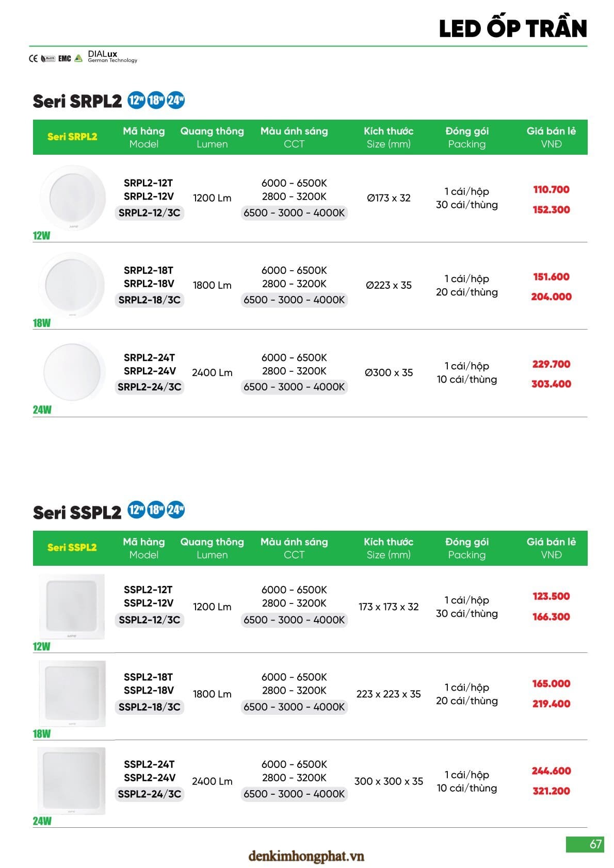Open the denkimhongphat.vn website link
Screen dimensions: 614x868
pyautogui.click(x=306, y=856)
